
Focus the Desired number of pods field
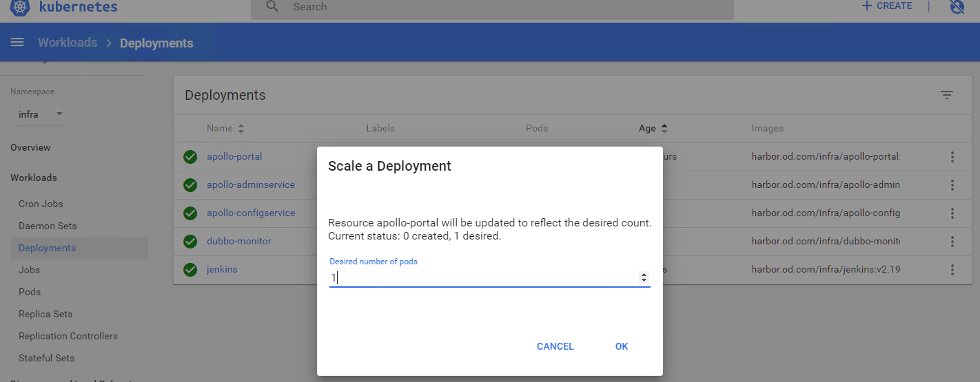(482, 277)
